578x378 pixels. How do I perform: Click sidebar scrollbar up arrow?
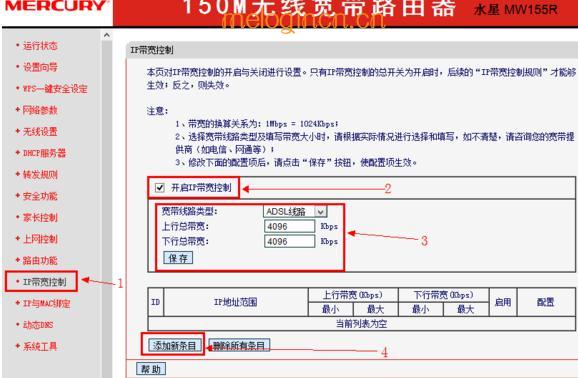107,35
